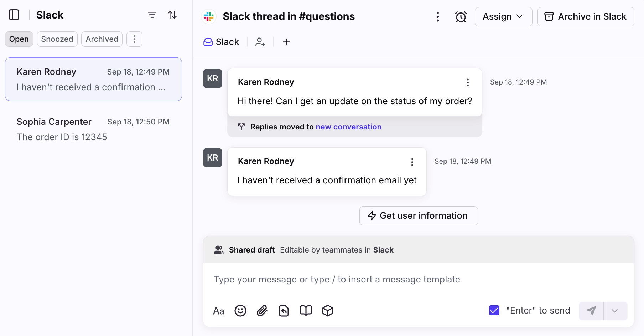The width and height of the screenshot is (644, 336).
Task: Open more options on first Karen message
Action: tap(468, 82)
